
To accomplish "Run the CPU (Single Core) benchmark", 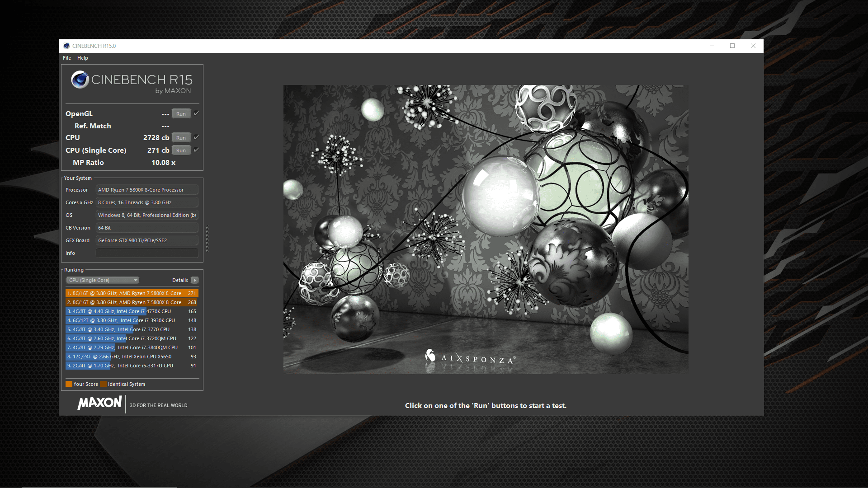I will coord(181,150).
